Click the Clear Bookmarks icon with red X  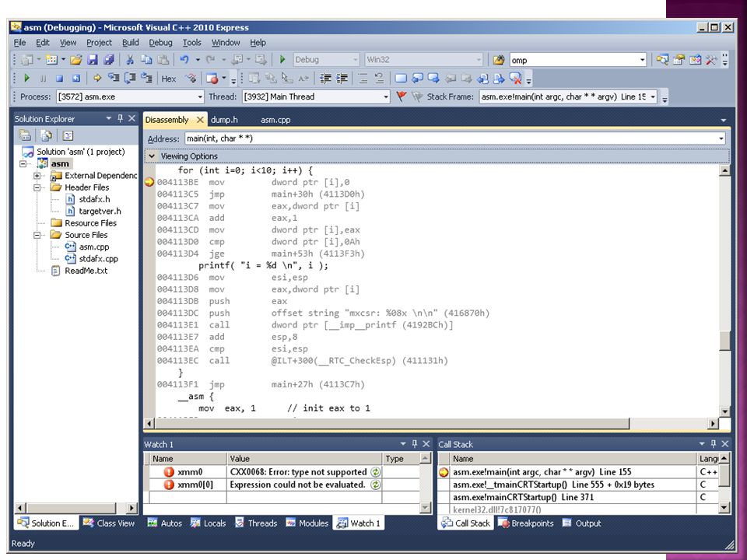point(515,78)
